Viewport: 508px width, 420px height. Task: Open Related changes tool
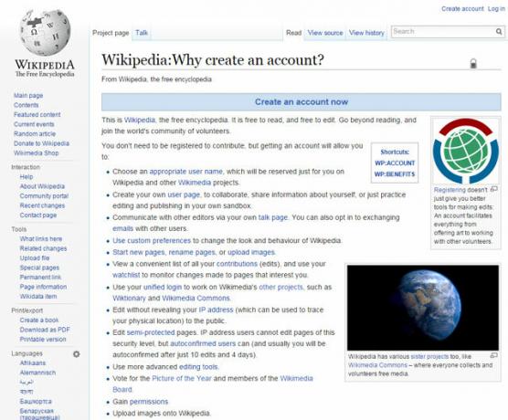[43, 248]
